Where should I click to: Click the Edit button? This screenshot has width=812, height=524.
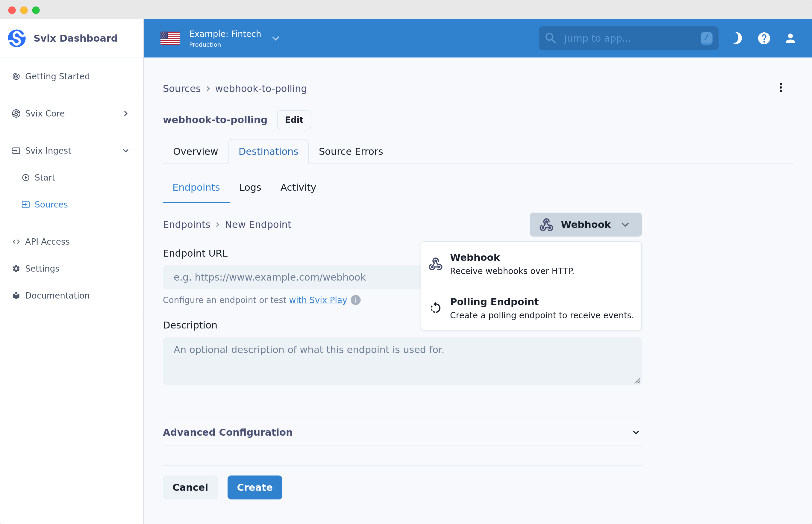click(x=294, y=119)
